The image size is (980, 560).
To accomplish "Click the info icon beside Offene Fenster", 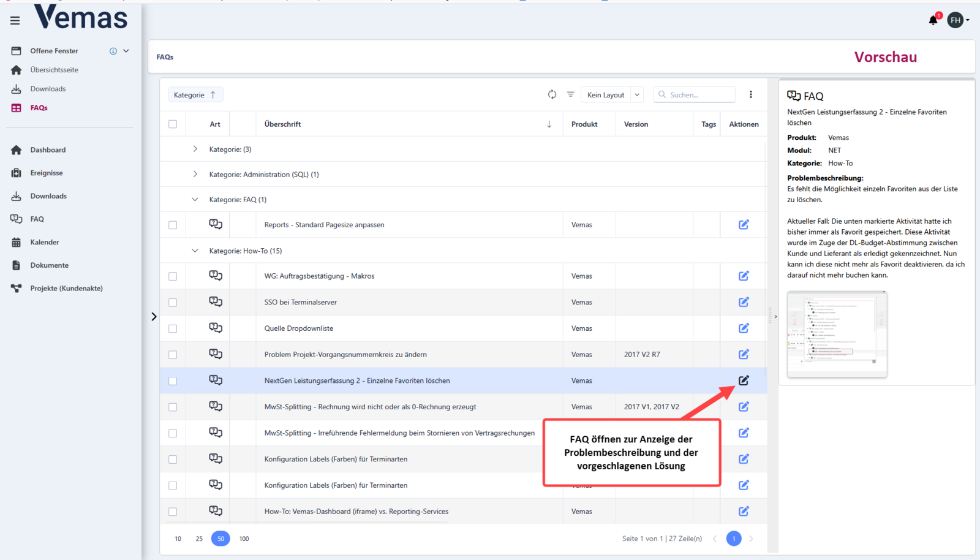I will click(113, 51).
